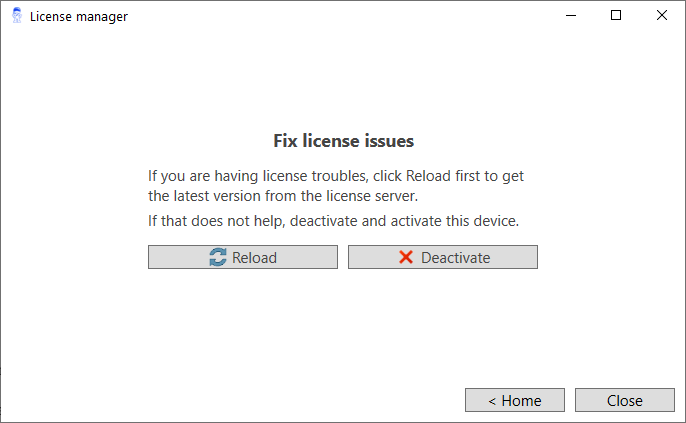Click the line starting "If you are having license troubles"
This screenshot has height=423, width=686.
336,176
